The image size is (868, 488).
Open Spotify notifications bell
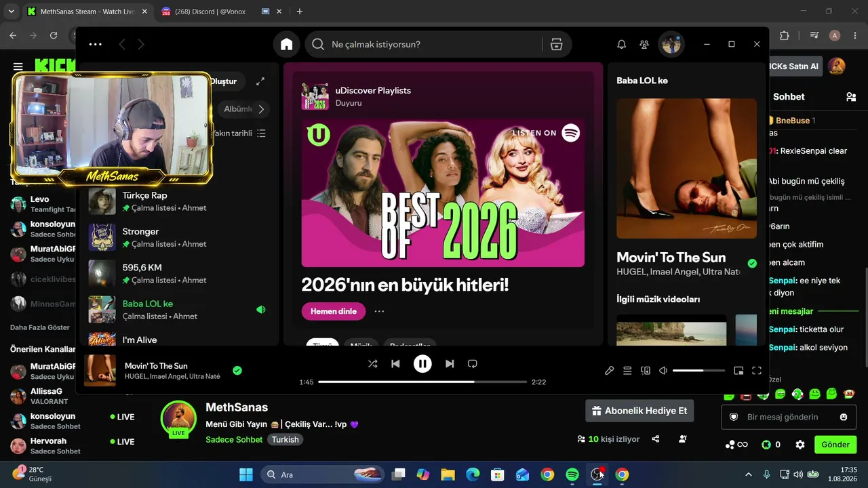pyautogui.click(x=621, y=44)
